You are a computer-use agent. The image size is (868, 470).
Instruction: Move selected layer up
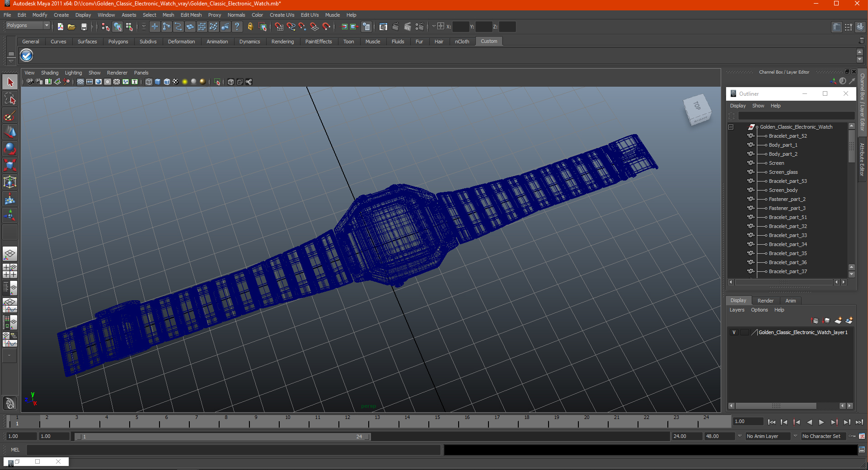pyautogui.click(x=815, y=321)
